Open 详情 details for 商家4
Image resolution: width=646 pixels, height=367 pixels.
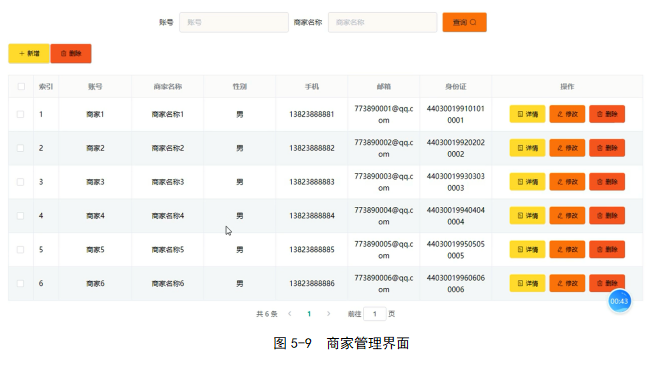point(527,215)
